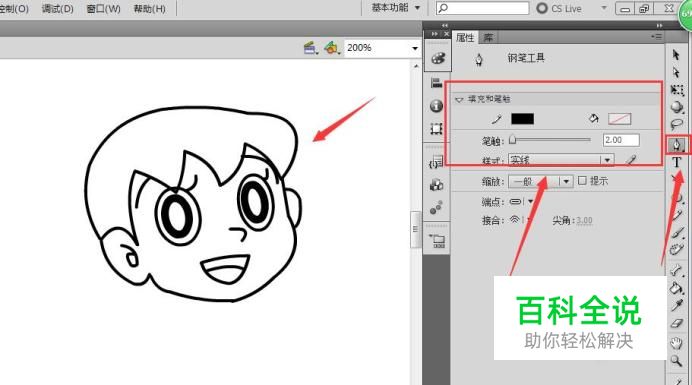Open the black stroke color swatch
692x385 pixels.
(522, 119)
